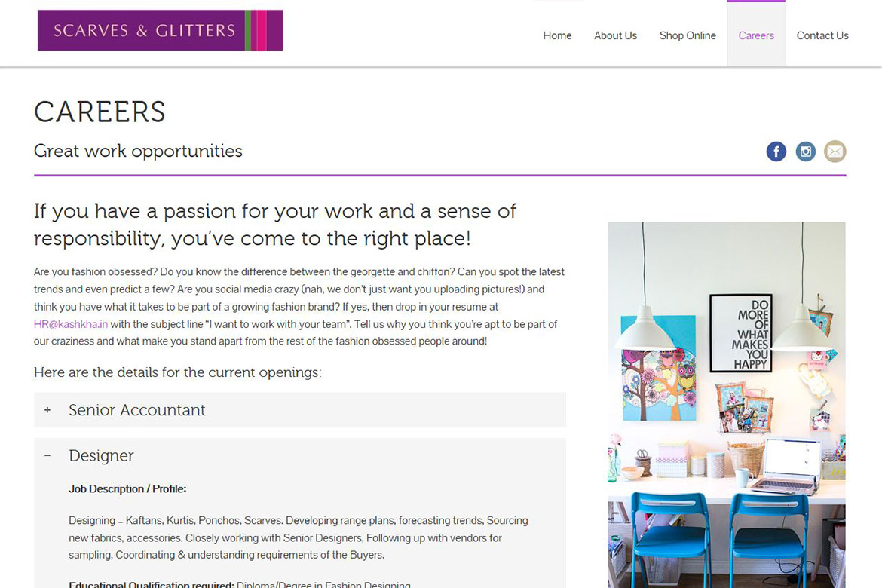Open the Instagram social icon
This screenshot has height=588, width=882.
tap(805, 152)
